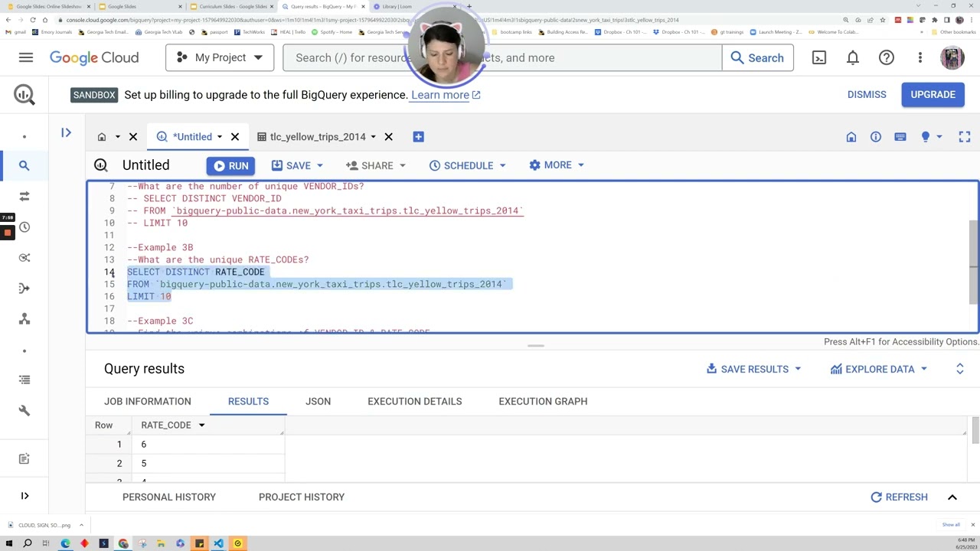
Task: Open Visual Studio Code from taskbar
Action: point(218,543)
